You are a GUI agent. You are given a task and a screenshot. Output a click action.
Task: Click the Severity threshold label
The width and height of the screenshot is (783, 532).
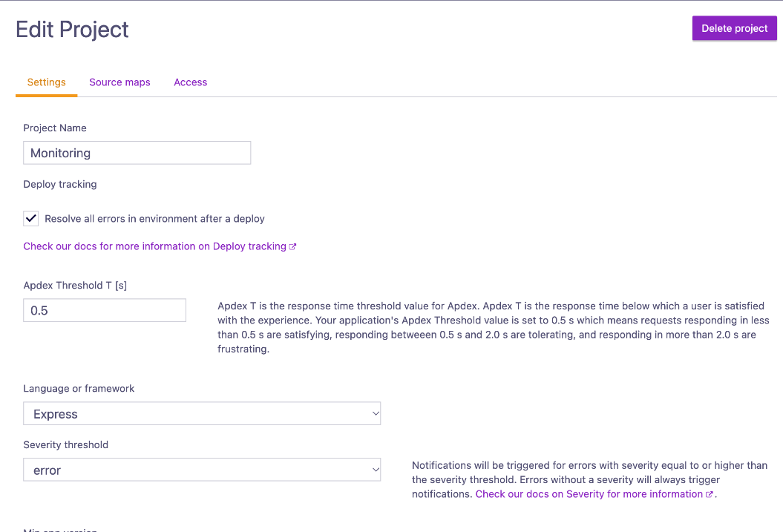pyautogui.click(x=66, y=444)
